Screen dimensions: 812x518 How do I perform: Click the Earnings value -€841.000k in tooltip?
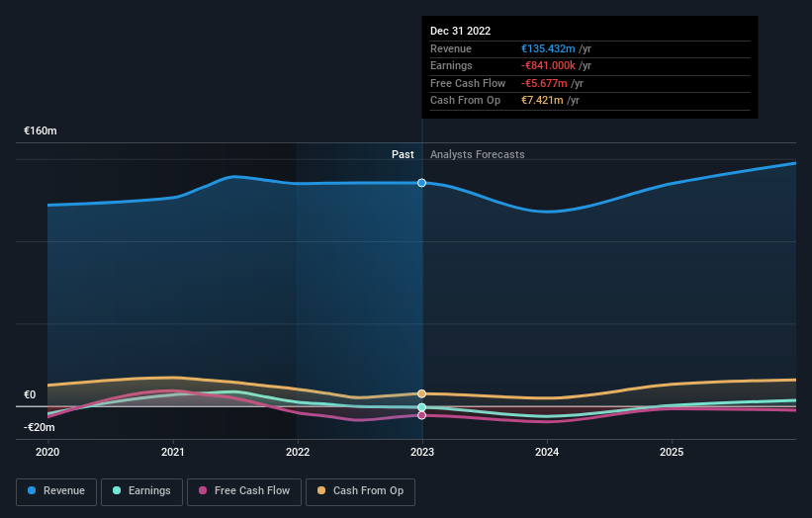[548, 65]
